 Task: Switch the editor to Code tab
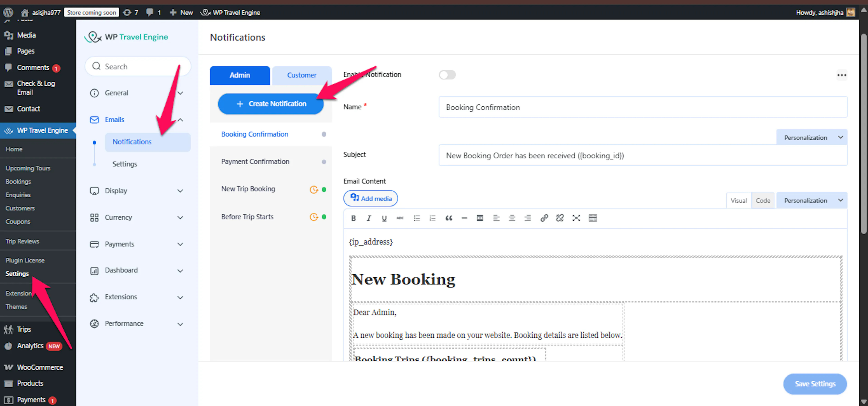click(x=762, y=200)
